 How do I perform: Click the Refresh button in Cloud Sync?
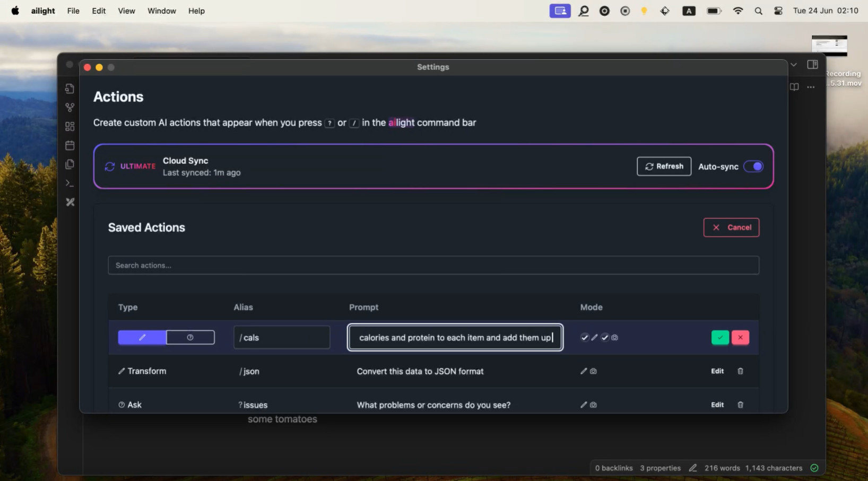click(x=664, y=167)
